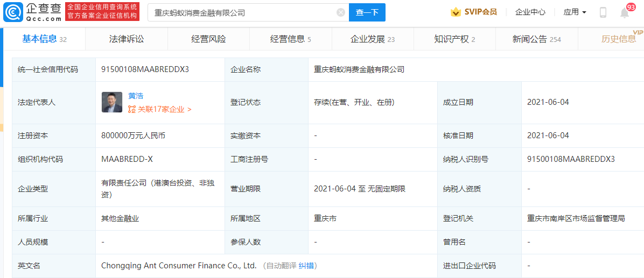Select organization code MAABREDD-X

pos(127,160)
